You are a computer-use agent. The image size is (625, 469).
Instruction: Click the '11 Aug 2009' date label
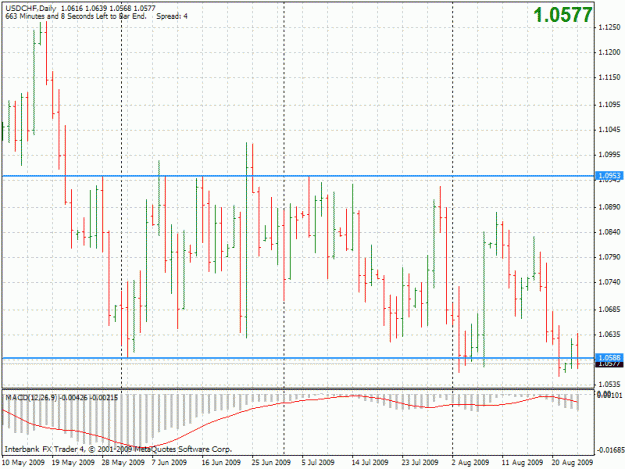click(522, 462)
